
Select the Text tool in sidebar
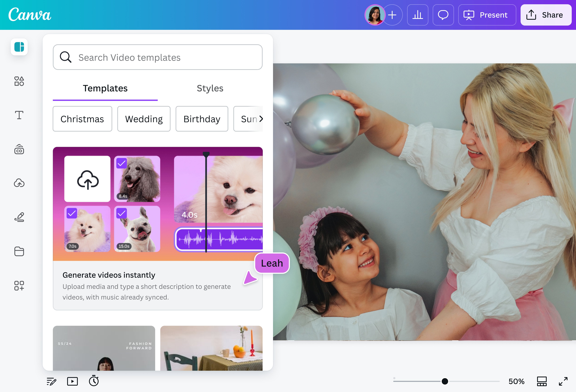pos(19,115)
